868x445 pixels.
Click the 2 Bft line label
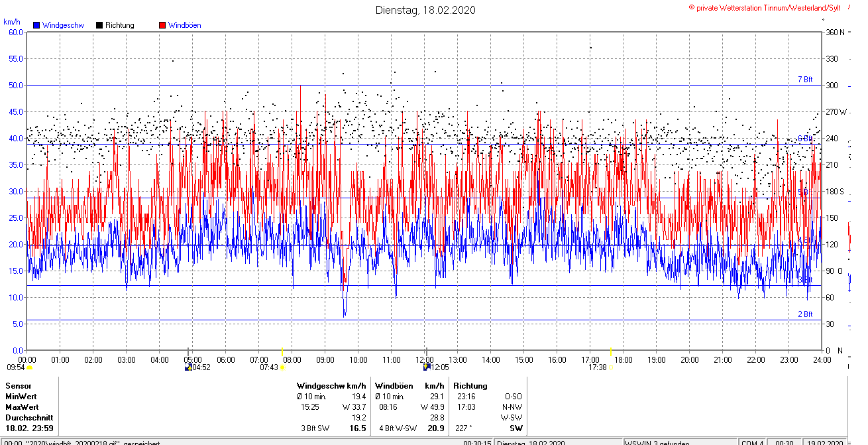coord(805,314)
